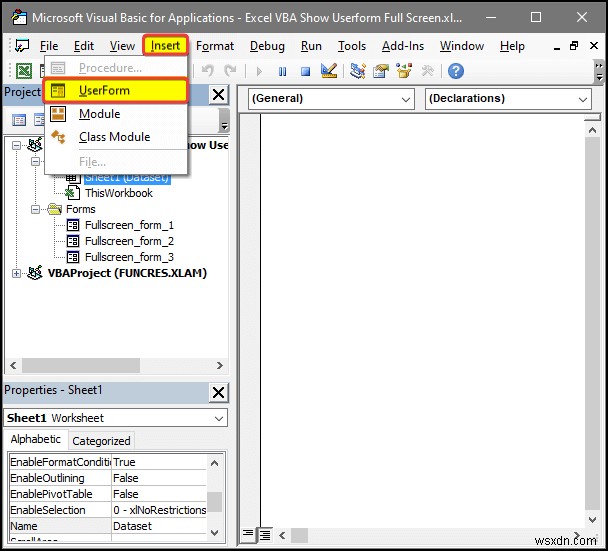Run the macro with the play icon
This screenshot has height=551, width=608.
[259, 71]
